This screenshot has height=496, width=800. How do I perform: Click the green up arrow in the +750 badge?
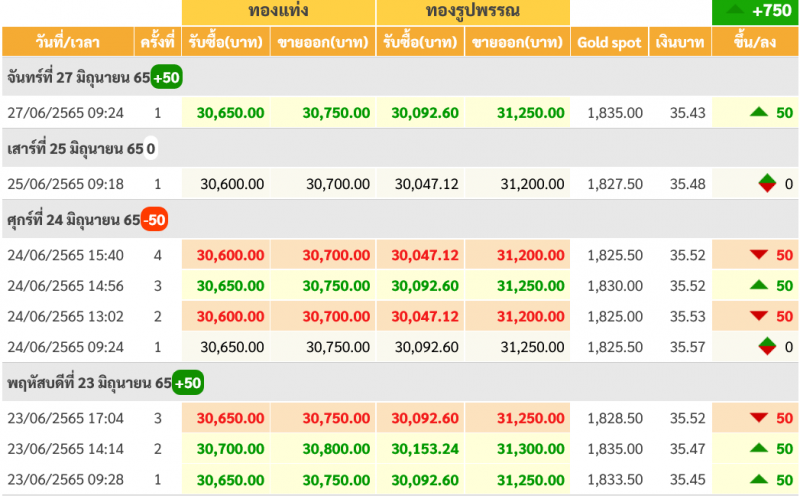click(x=735, y=9)
